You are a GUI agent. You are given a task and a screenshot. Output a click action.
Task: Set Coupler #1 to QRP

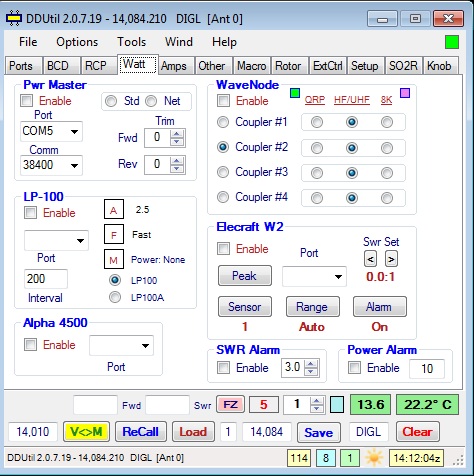click(x=317, y=122)
